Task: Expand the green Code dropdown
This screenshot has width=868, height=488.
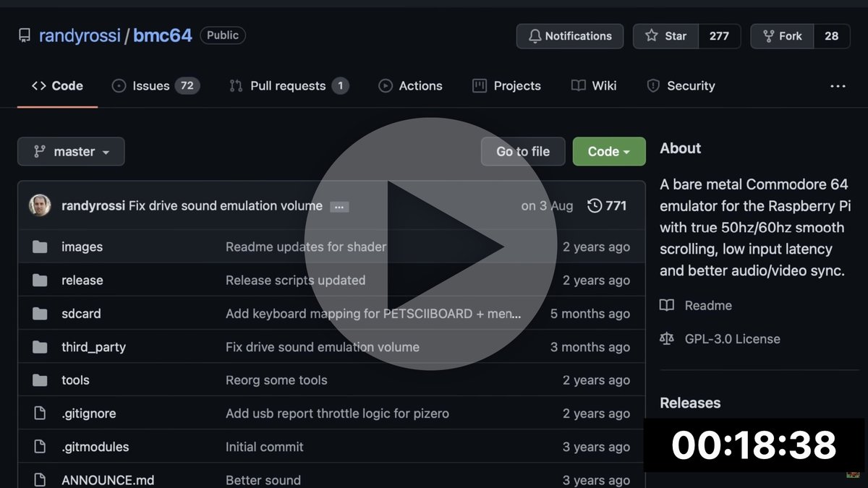Action: point(609,152)
